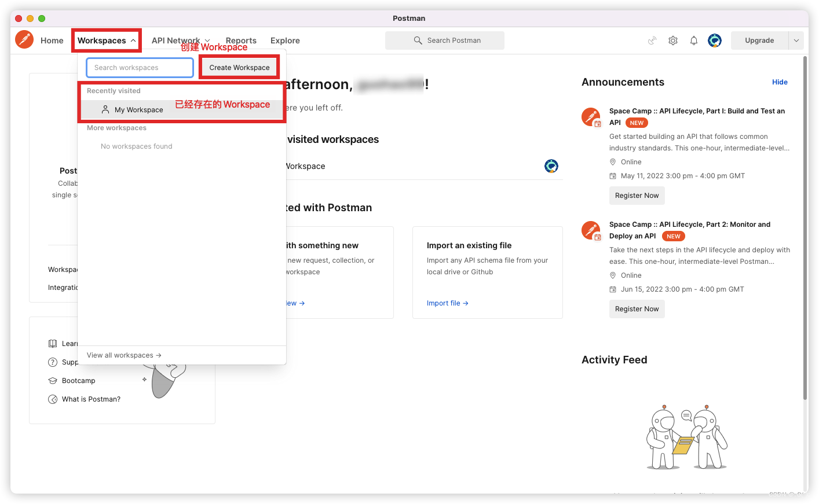This screenshot has width=819, height=504.
Task: Open Space Camp Part I announcement title
Action: coord(697,116)
